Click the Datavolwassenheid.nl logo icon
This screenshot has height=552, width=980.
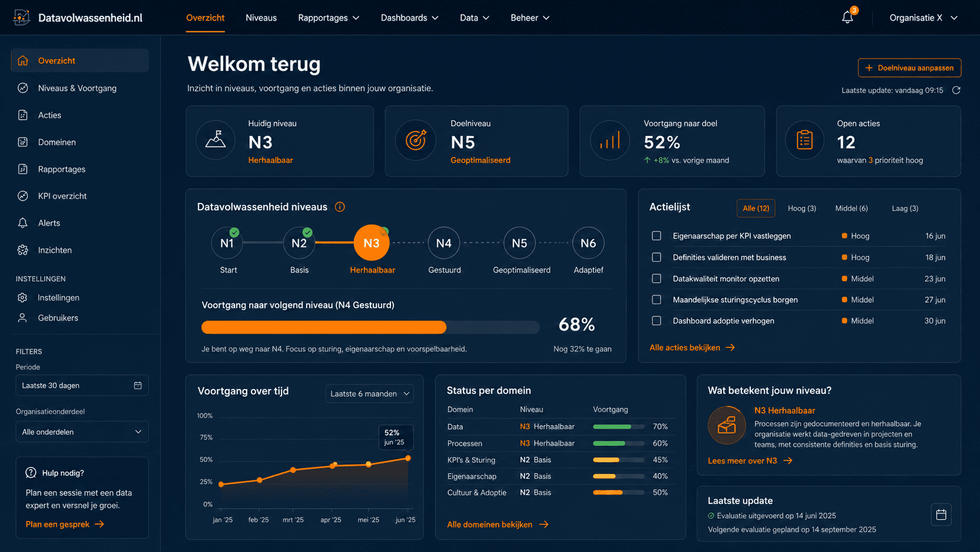pos(22,18)
